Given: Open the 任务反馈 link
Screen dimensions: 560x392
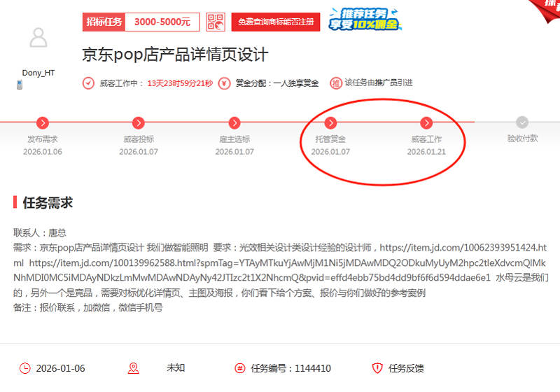Looking at the screenshot, I should coord(406,368).
